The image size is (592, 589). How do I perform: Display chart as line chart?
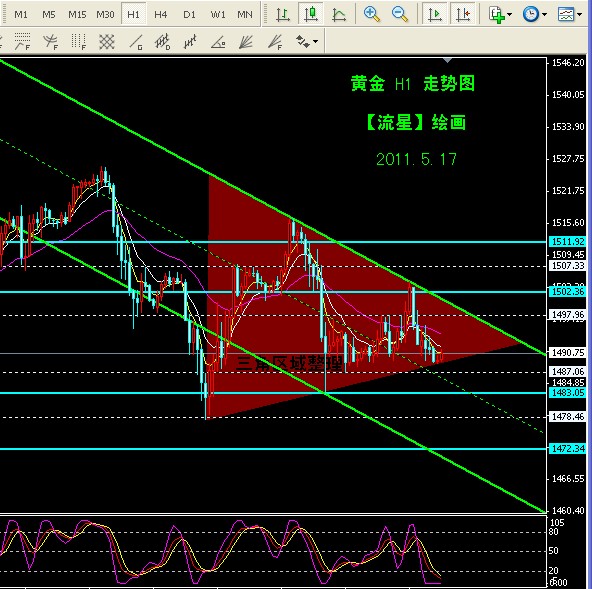pos(339,14)
